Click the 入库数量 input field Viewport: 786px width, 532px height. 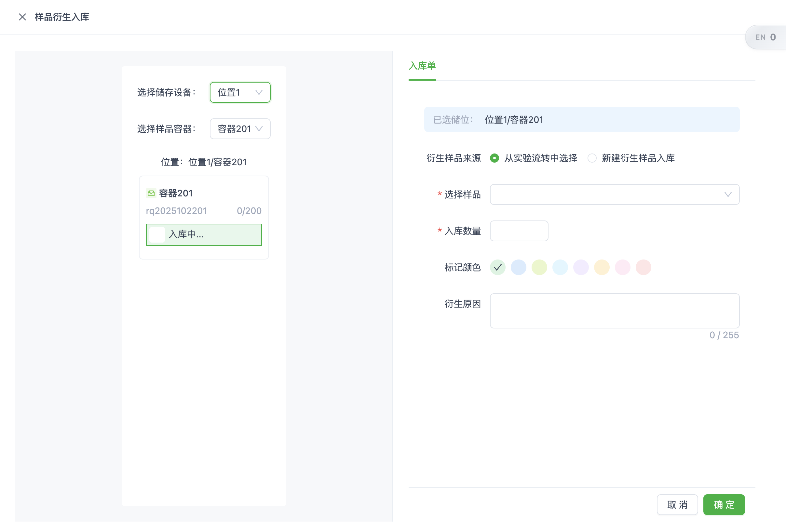(519, 231)
